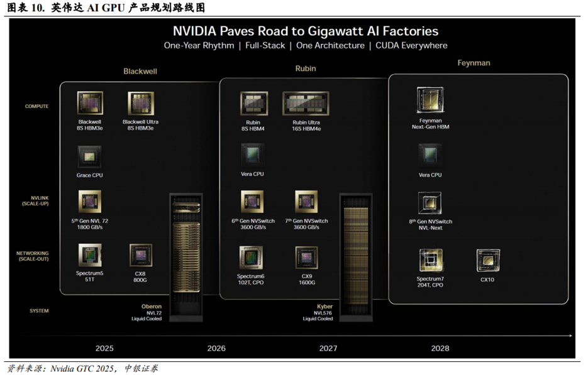588x375 pixels.
Task: Click the Rubin Ultra 16S HBM4e chip
Action: 306,104
